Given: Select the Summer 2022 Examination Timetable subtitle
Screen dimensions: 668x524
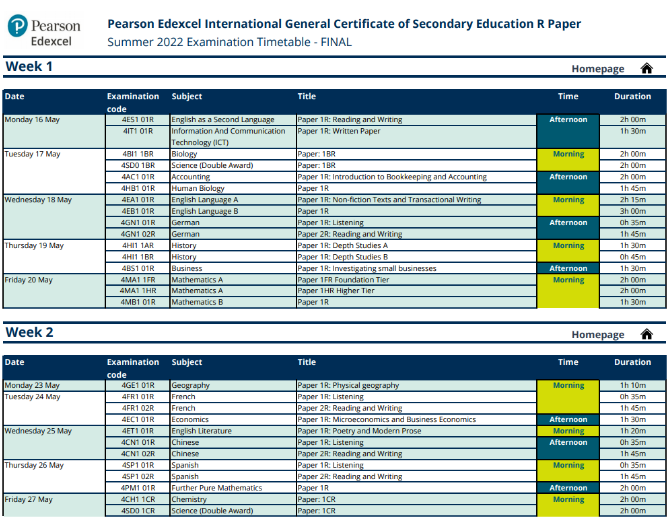Looking at the screenshot, I should coord(229,42).
